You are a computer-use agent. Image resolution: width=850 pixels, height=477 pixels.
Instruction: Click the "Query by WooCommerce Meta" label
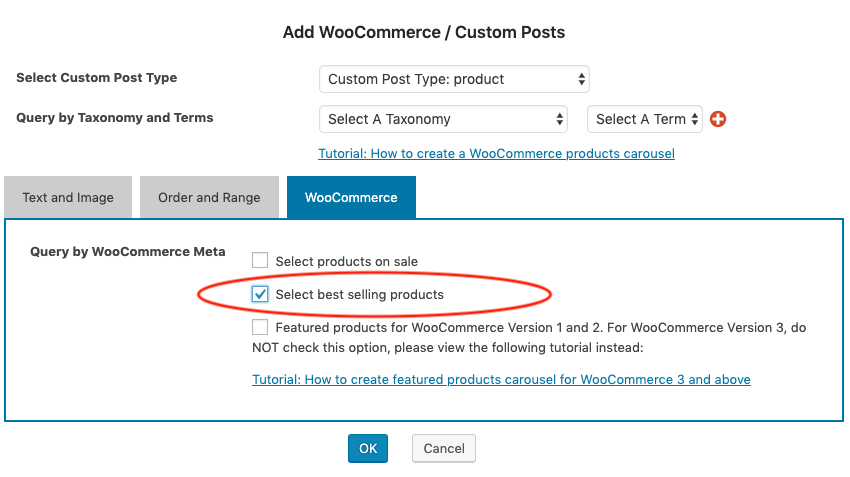click(x=128, y=252)
